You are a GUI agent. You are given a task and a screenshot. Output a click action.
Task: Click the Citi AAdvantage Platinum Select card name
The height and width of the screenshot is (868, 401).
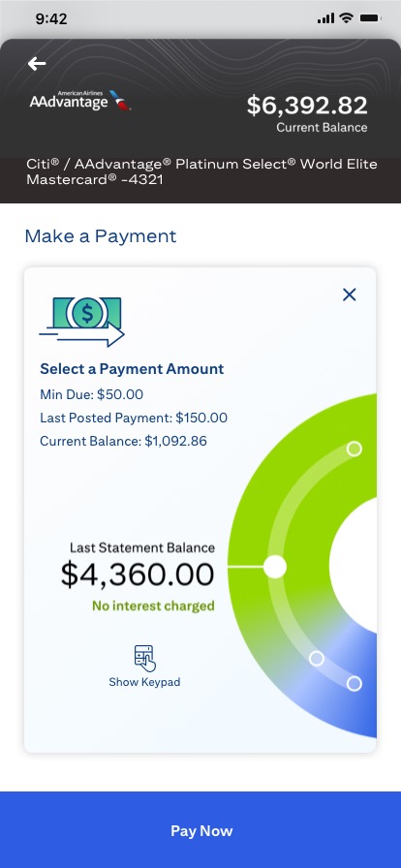tap(201, 171)
